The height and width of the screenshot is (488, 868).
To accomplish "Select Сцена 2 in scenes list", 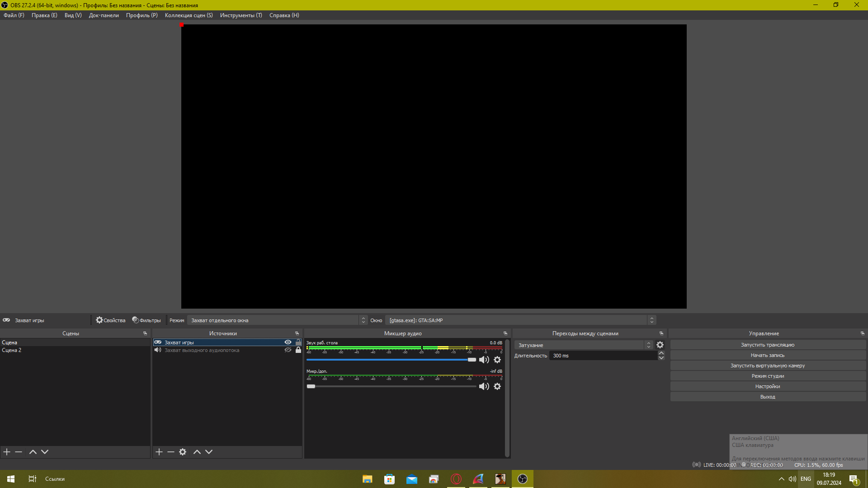I will tap(75, 350).
